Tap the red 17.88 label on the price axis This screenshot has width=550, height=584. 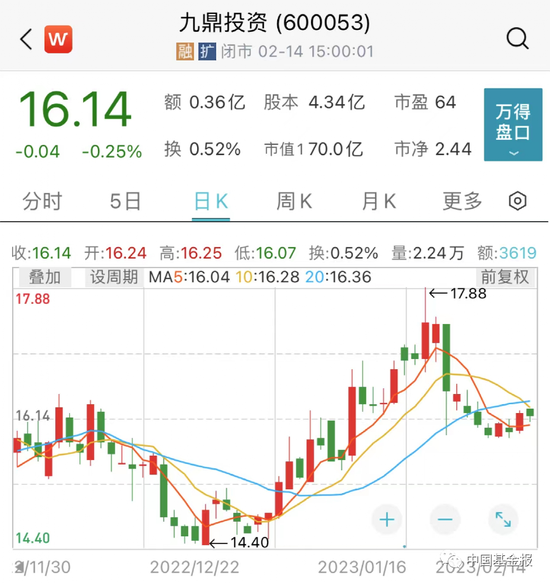point(33,299)
